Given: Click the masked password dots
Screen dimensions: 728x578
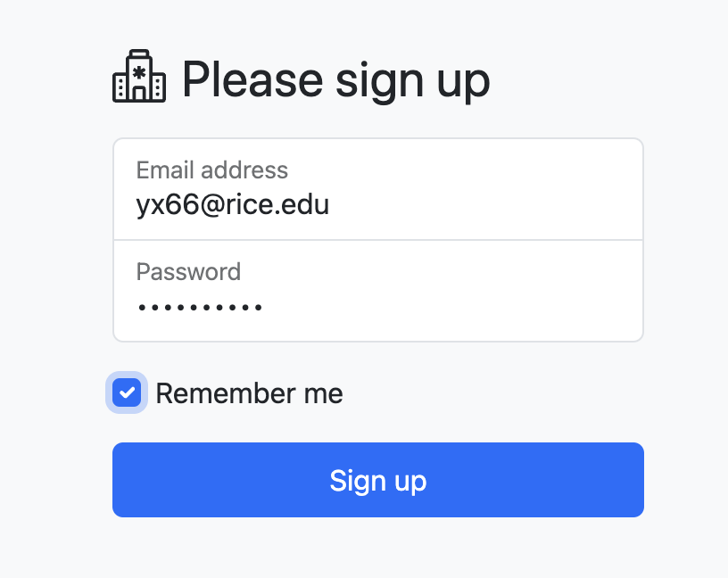Looking at the screenshot, I should click(200, 308).
